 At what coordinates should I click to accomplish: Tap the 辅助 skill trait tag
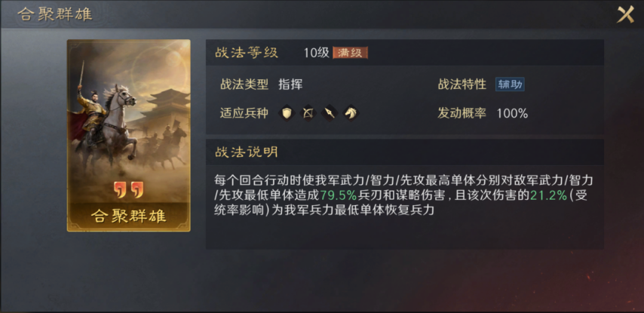click(x=510, y=84)
